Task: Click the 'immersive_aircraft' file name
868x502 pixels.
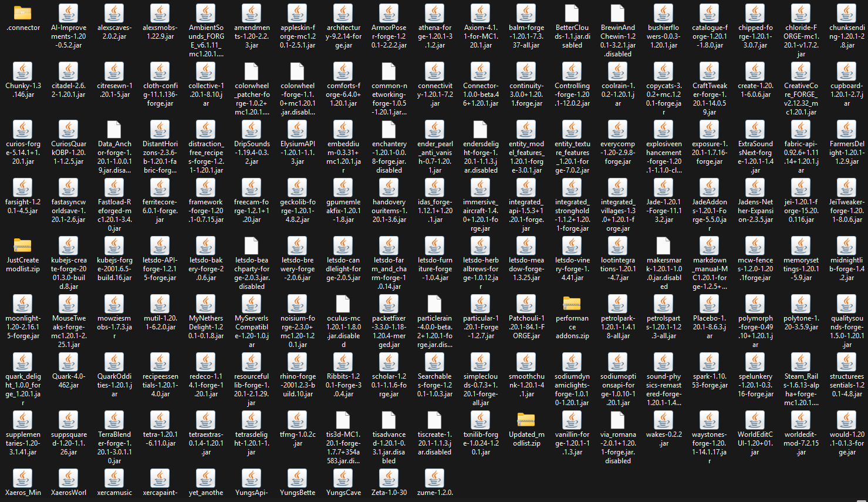Action: 480,215
